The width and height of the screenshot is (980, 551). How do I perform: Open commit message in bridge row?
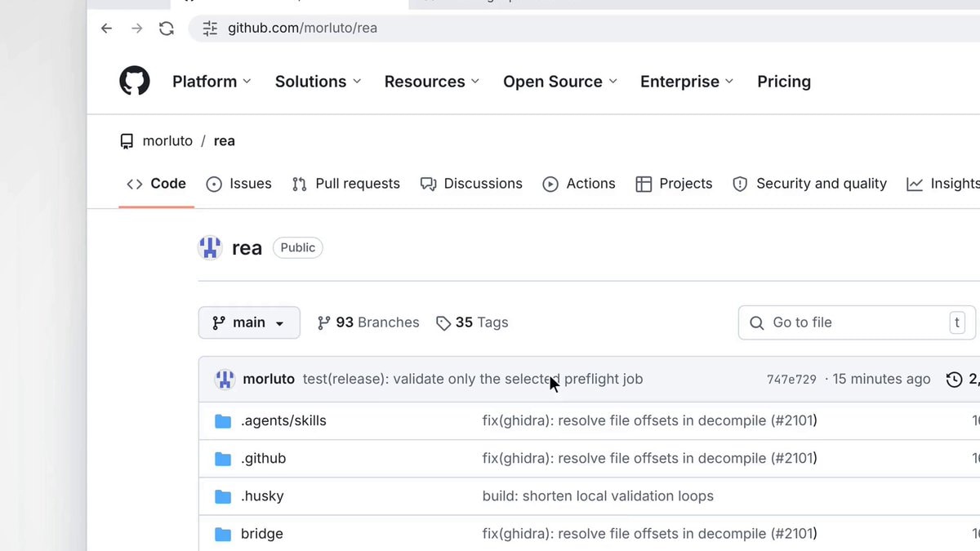point(650,534)
